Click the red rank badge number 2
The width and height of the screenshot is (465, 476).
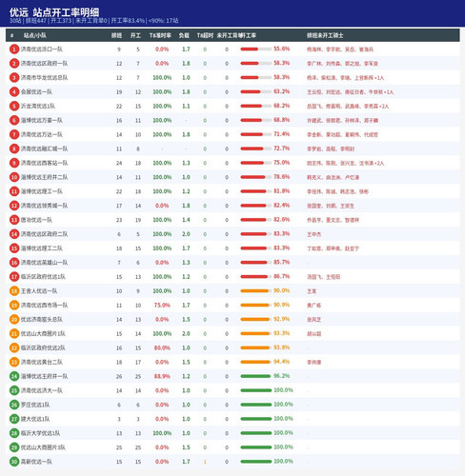click(14, 64)
